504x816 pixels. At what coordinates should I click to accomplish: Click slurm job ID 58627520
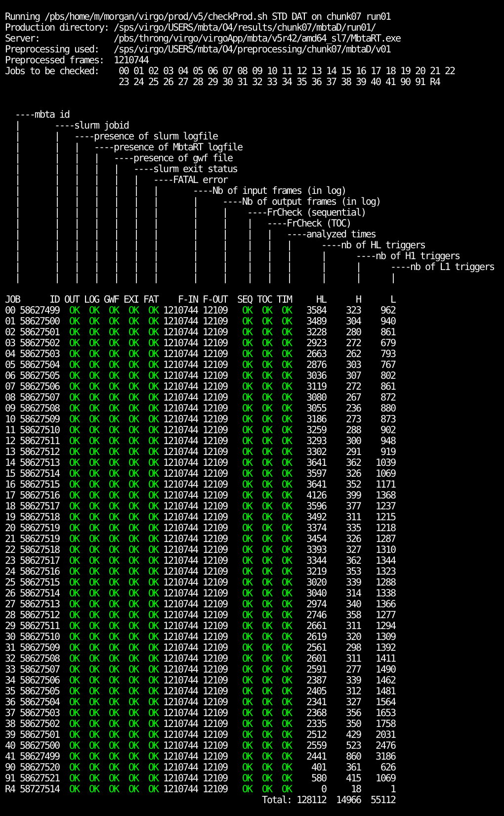click(x=40, y=767)
